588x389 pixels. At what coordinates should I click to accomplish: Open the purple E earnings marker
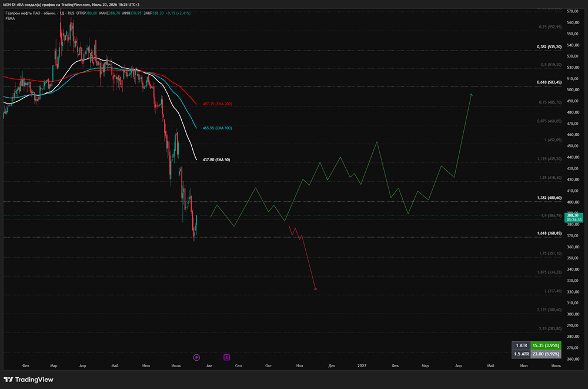(x=226, y=357)
